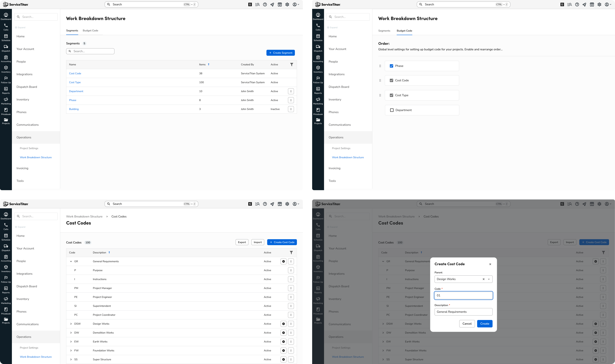The image size is (615, 364).
Task: Open Dashboard icon in the Segments view sidebar
Action: point(6,15)
